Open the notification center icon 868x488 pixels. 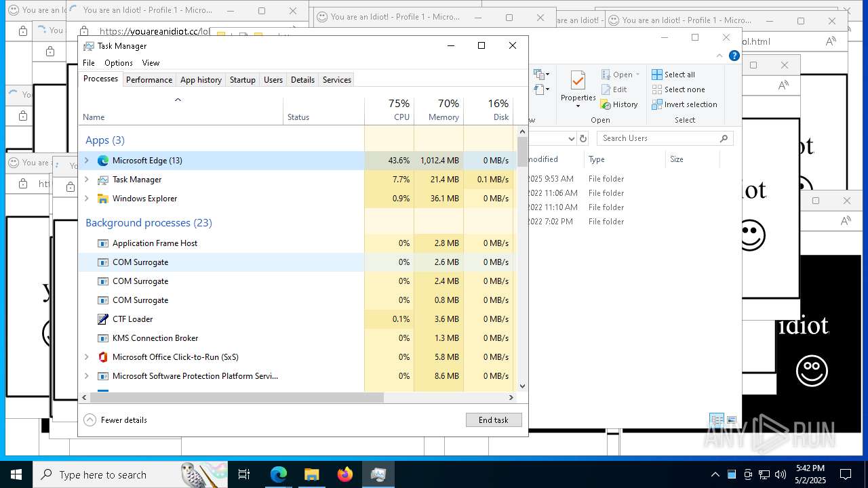846,474
